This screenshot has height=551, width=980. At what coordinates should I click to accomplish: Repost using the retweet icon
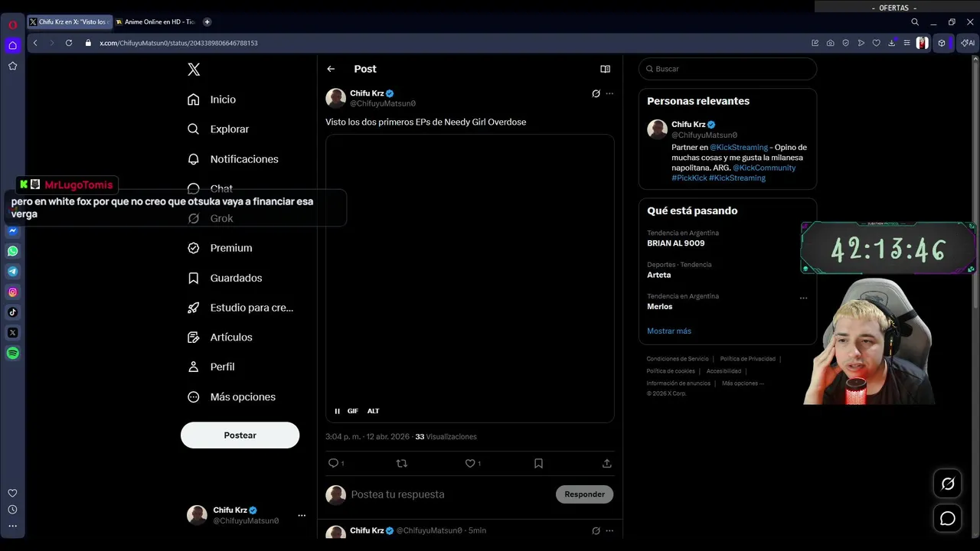pos(401,463)
